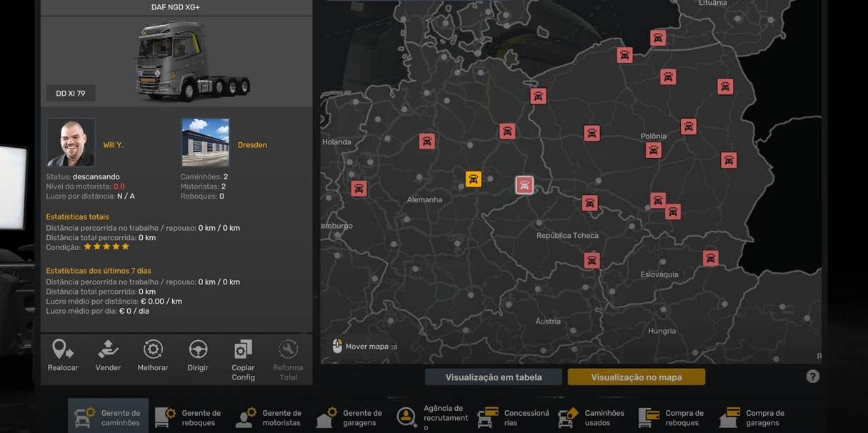Image resolution: width=868 pixels, height=433 pixels.
Task: Open the Gerente de reboques tab
Action: [x=189, y=417]
